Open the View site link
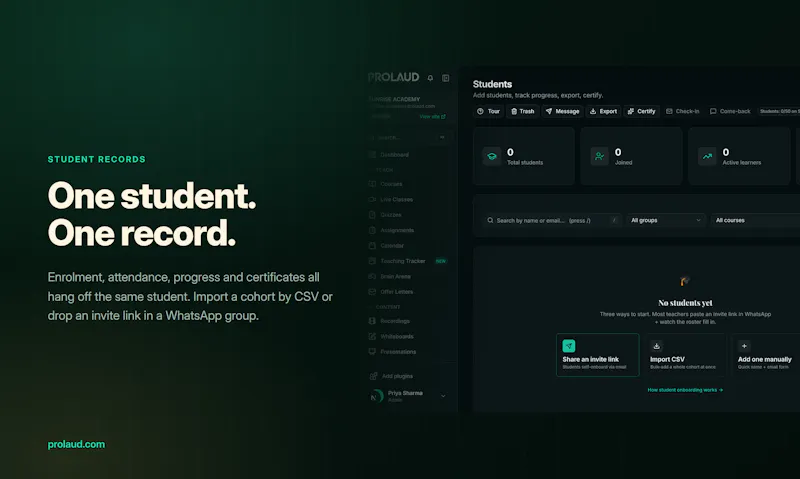This screenshot has width=800, height=479. 432,116
